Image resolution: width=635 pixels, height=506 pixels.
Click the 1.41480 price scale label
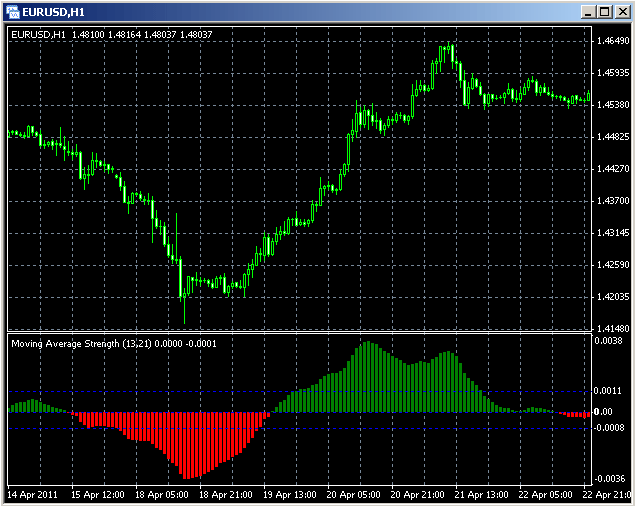(613, 329)
